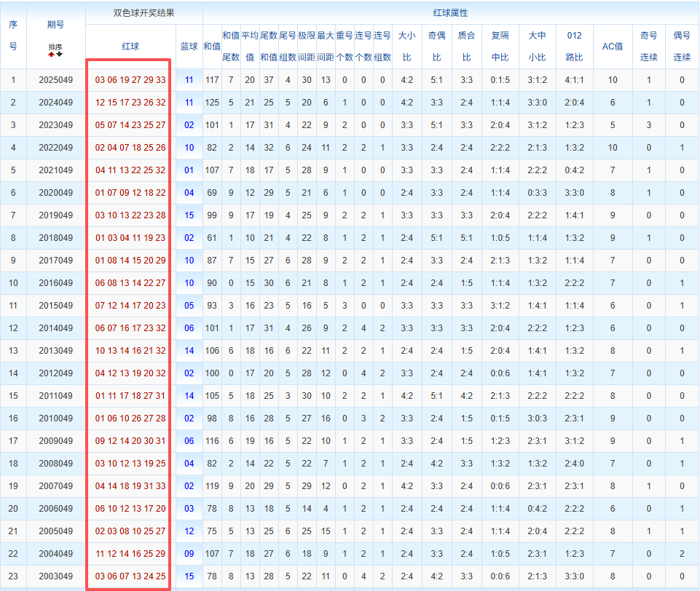Open issue number 2025049
Viewport: 700px width, 591px height.
coord(56,80)
